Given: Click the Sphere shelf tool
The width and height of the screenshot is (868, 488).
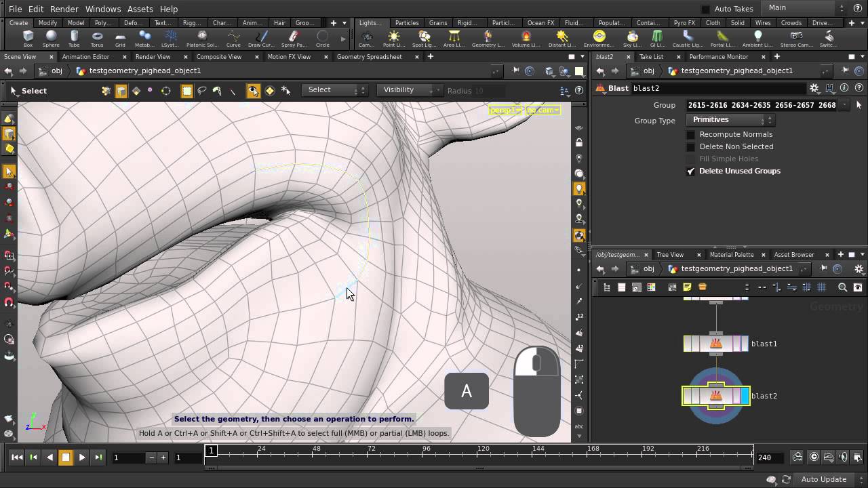Looking at the screenshot, I should click(x=51, y=38).
